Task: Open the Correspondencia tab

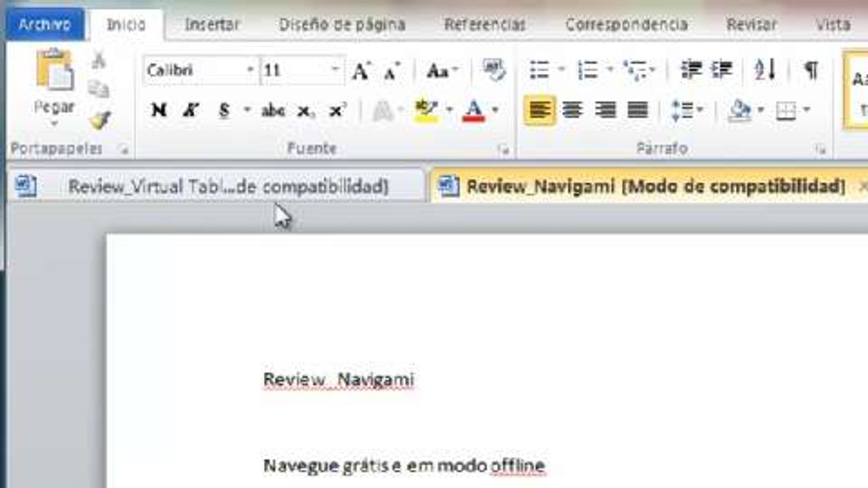Action: 627,25
